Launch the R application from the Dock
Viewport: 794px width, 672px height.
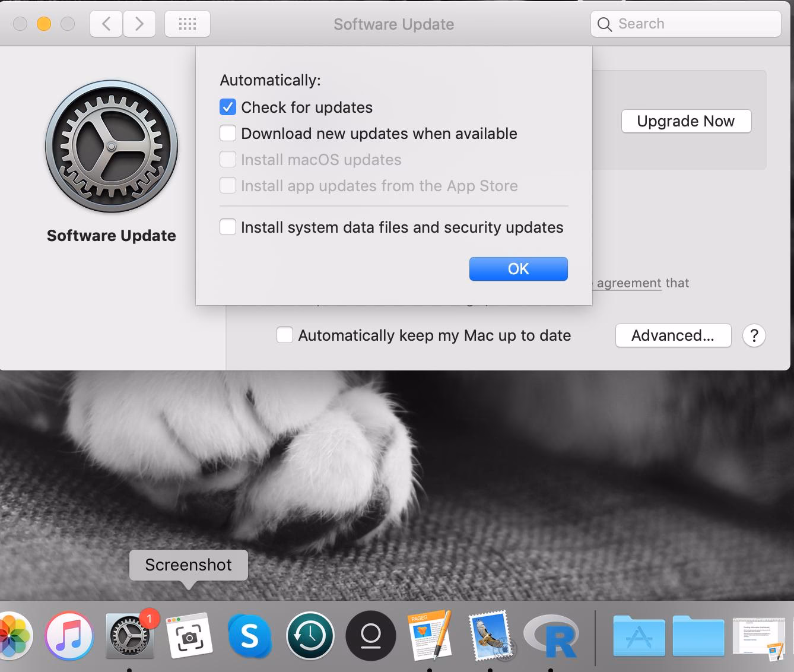551,635
